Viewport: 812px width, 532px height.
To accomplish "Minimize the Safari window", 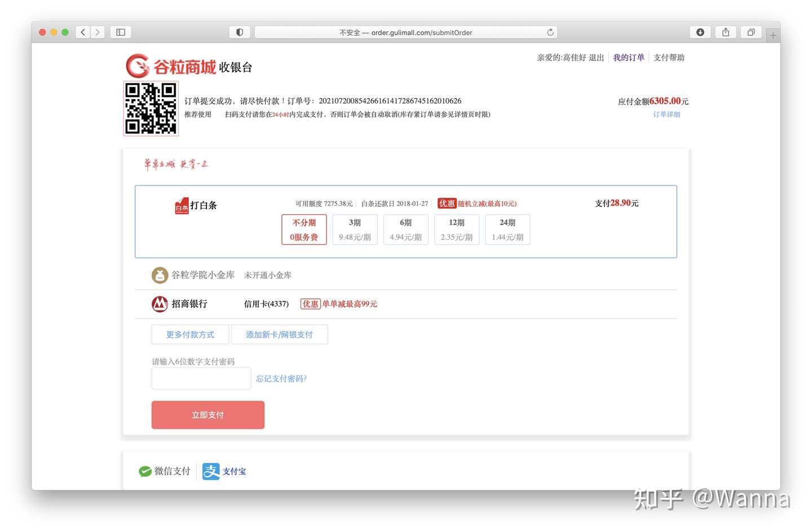I will tap(54, 32).
